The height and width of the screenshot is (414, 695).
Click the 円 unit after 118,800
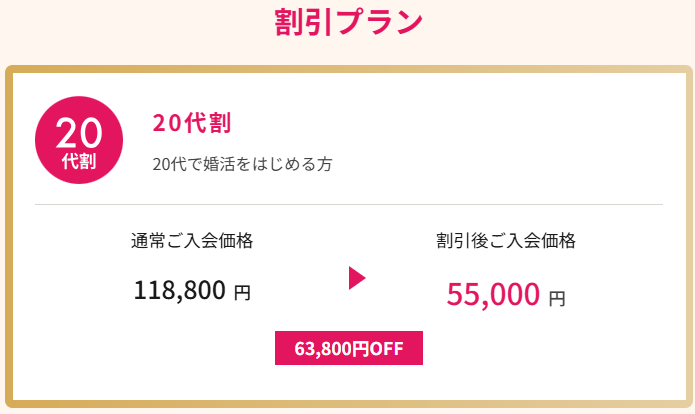242,293
